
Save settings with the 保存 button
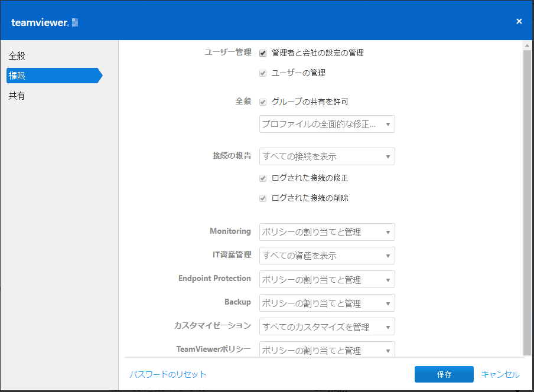(444, 374)
